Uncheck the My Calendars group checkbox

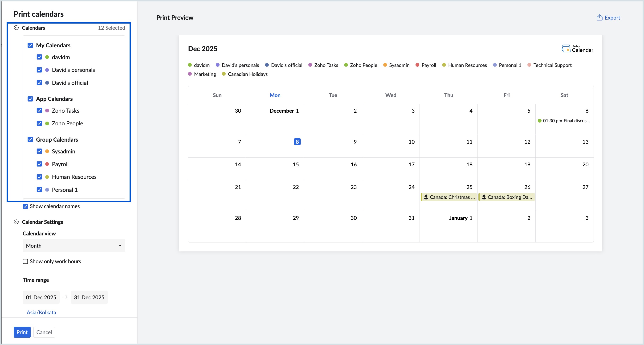[x=30, y=45]
